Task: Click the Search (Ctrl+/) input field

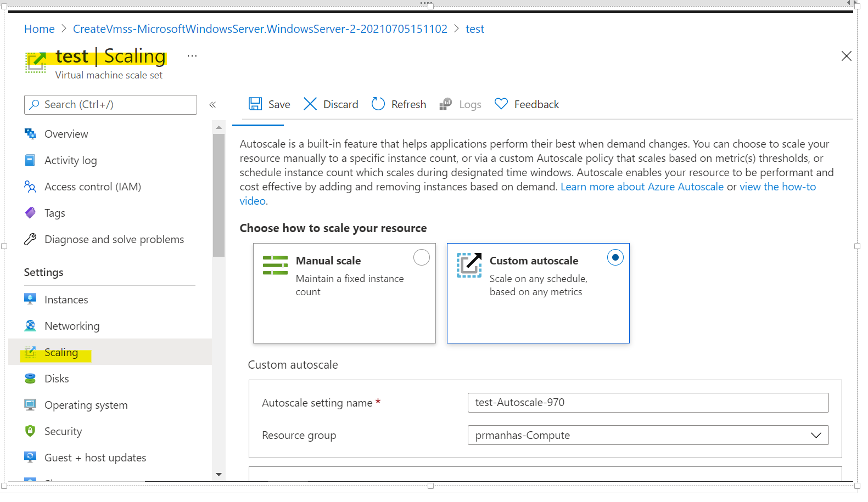Action: coord(110,104)
